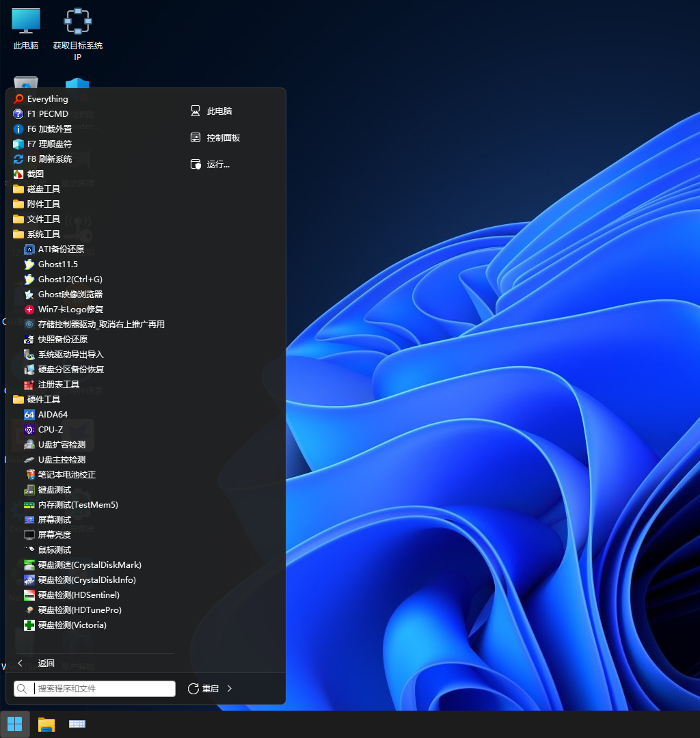This screenshot has width=700, height=738.
Task: Open Victoria hard disk checker
Action: coord(72,625)
